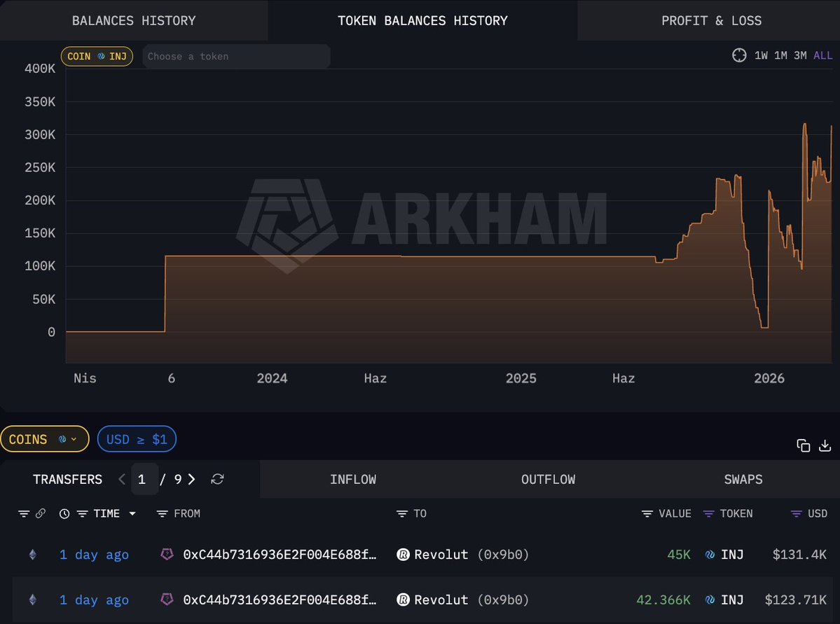840x624 pixels.
Task: Open the Profit & Loss tab
Action: point(711,20)
